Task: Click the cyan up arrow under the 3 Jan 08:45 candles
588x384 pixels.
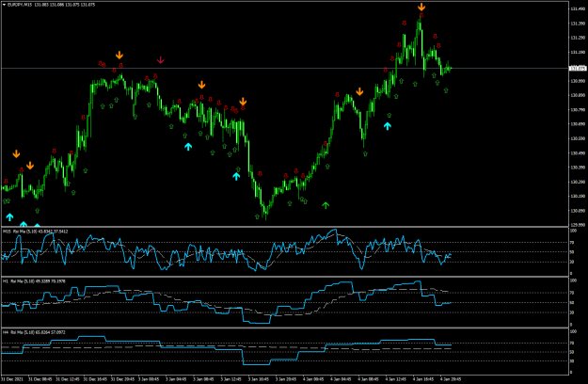Action: pos(188,147)
